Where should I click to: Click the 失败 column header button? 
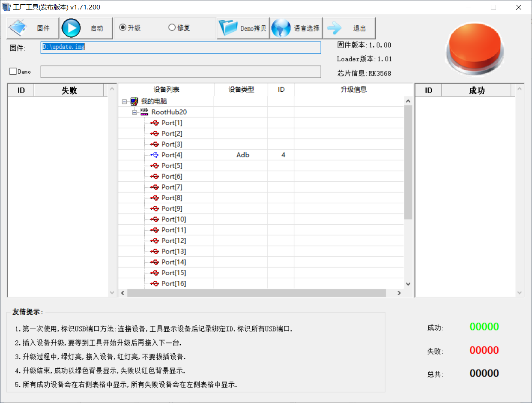[x=69, y=90]
